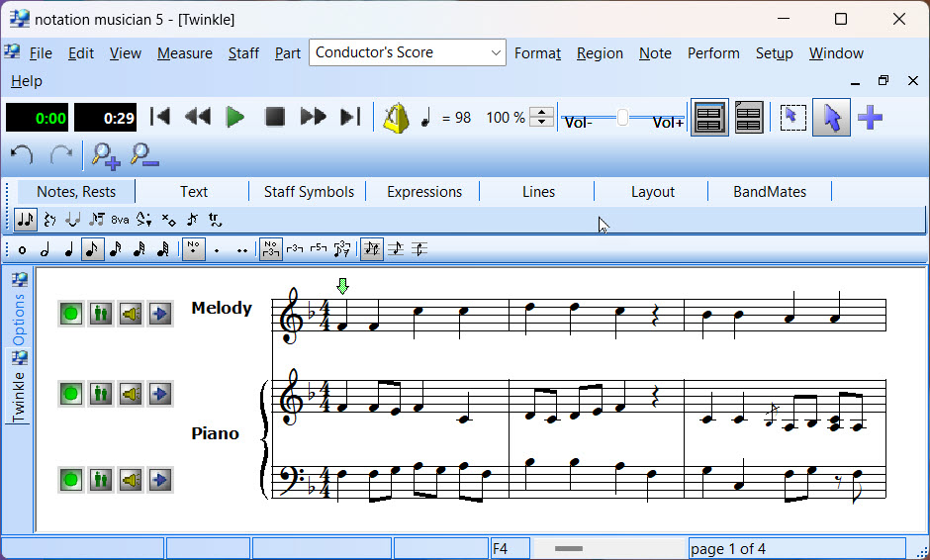Click Vol+ to raise volume
This screenshot has height=560, width=930.
(x=668, y=123)
